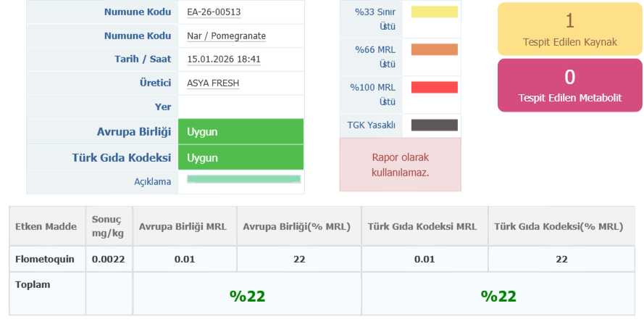Open the Tespit Edilen Metabolit card
The image size is (644, 330).
point(569,85)
